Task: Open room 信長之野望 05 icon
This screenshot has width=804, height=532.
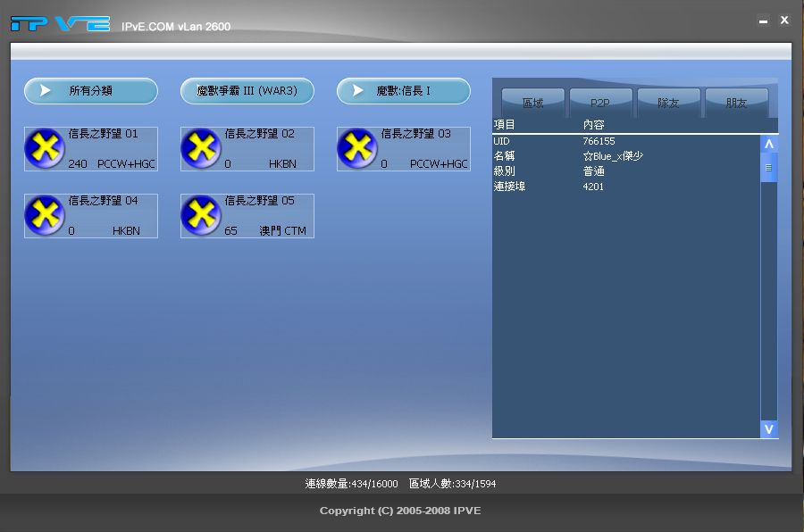Action: click(x=201, y=216)
